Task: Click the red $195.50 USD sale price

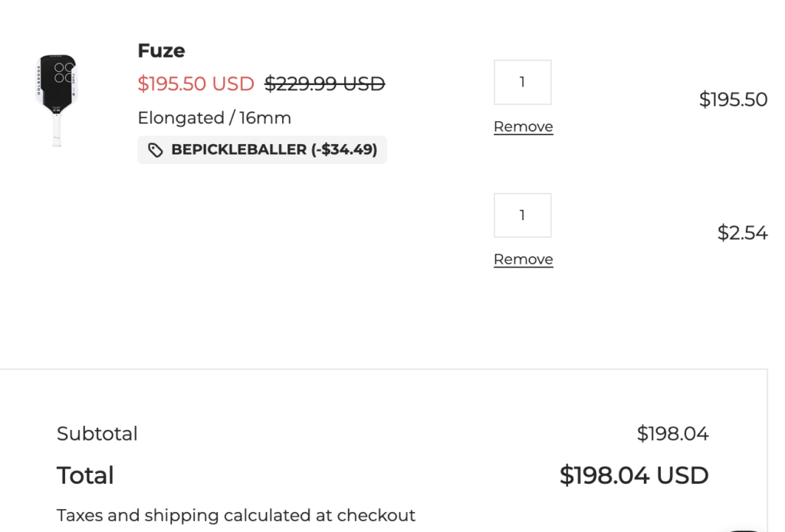Action: (x=195, y=84)
